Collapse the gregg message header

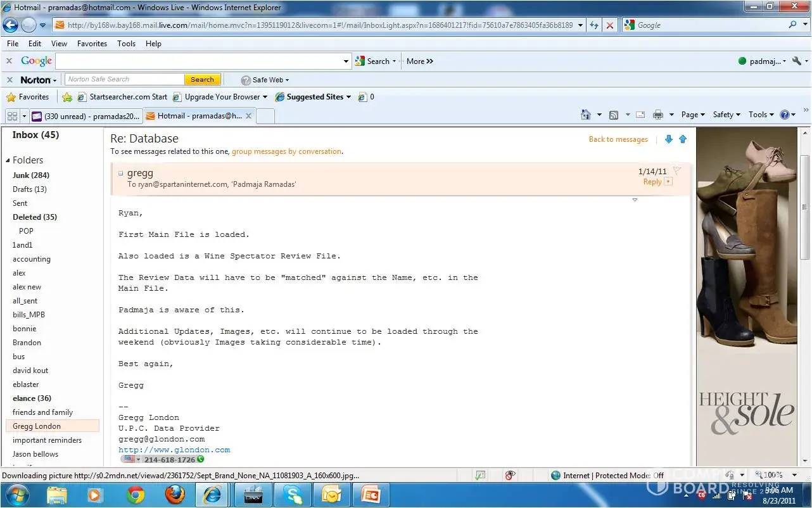click(121, 173)
